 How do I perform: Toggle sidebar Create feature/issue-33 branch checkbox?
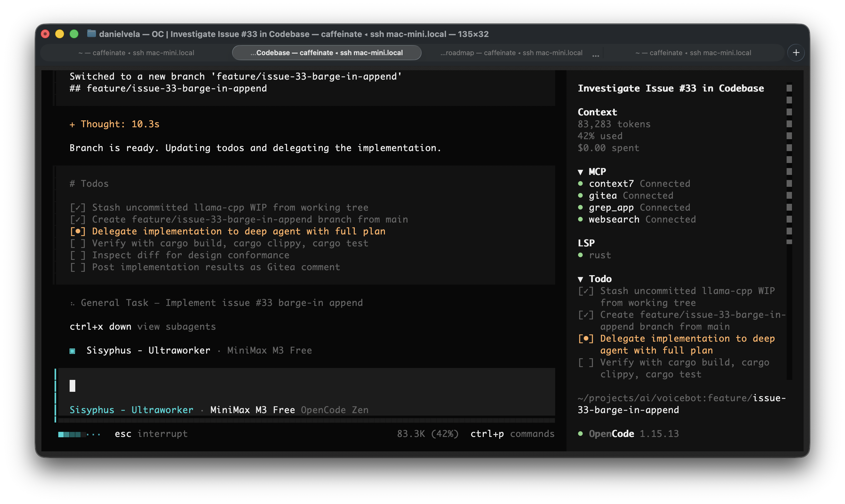(586, 315)
